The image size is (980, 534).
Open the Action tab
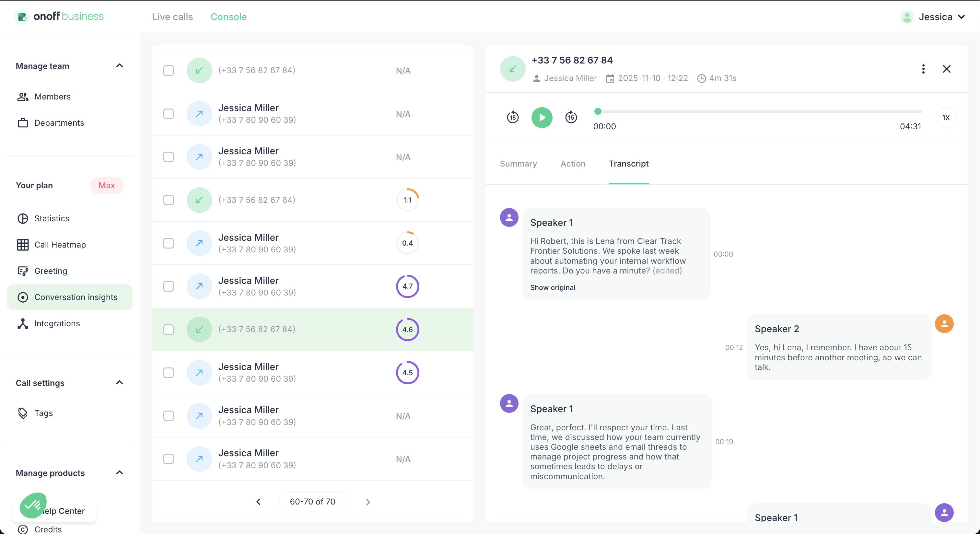(573, 164)
